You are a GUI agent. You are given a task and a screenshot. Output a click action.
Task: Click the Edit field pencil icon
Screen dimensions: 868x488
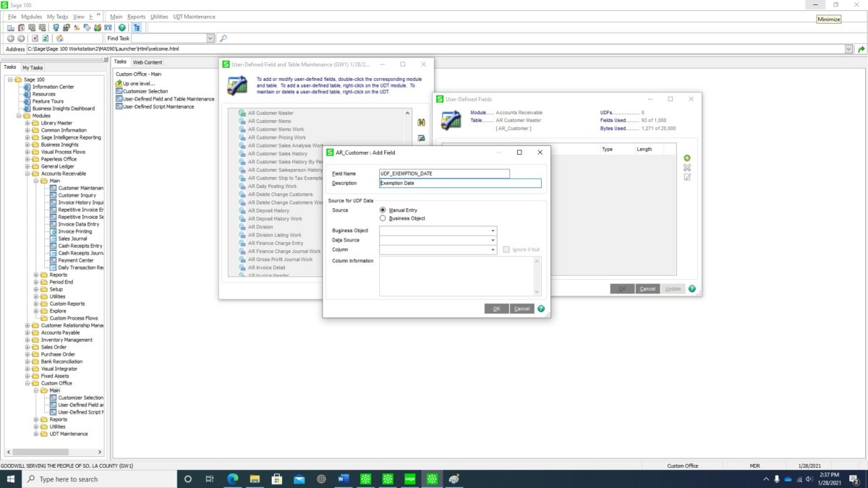[x=686, y=177]
